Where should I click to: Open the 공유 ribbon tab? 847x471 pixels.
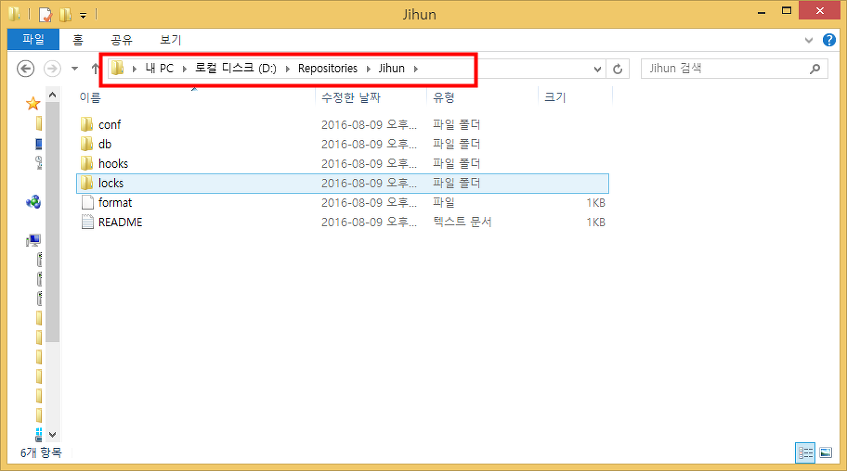(x=122, y=39)
